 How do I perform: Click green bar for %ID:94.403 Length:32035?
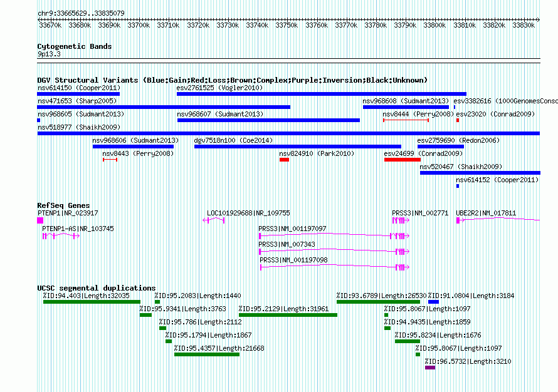coord(92,302)
